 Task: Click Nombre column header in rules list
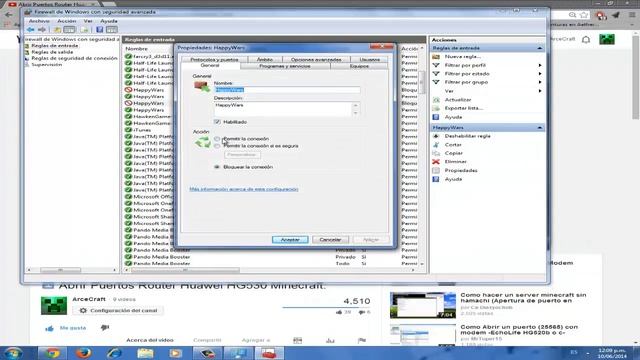pyautogui.click(x=136, y=49)
